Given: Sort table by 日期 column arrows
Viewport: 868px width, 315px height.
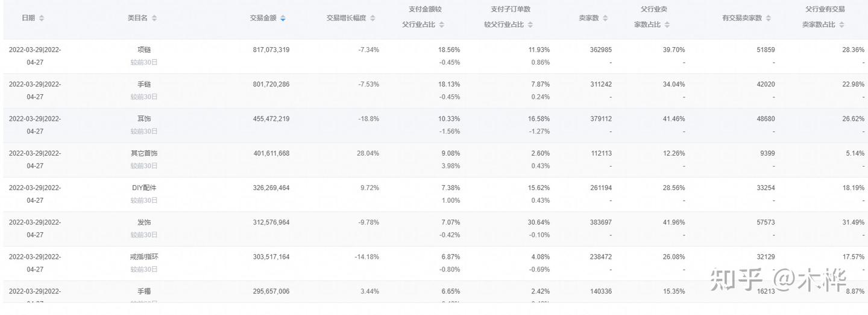Looking at the screenshot, I should pyautogui.click(x=42, y=18).
